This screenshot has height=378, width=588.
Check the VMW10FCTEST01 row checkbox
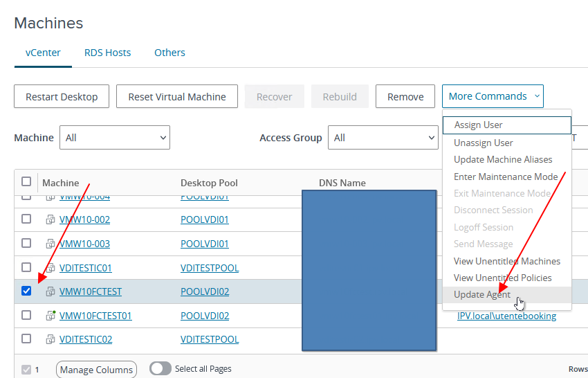[26, 315]
